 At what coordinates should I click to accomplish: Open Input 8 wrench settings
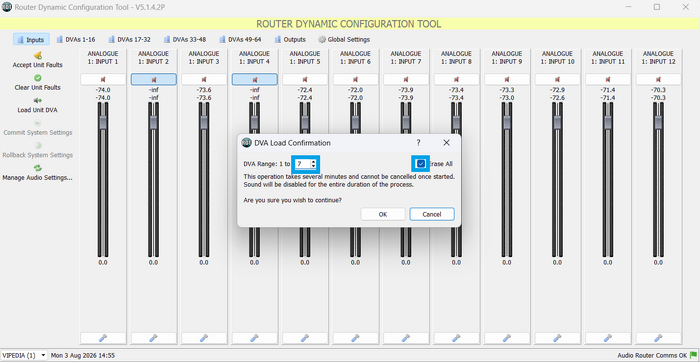point(456,338)
